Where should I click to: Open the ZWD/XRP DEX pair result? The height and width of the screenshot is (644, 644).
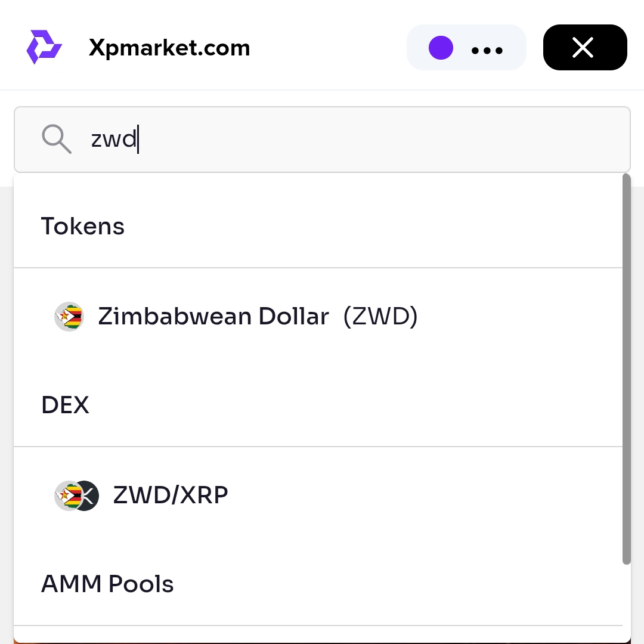click(318, 496)
